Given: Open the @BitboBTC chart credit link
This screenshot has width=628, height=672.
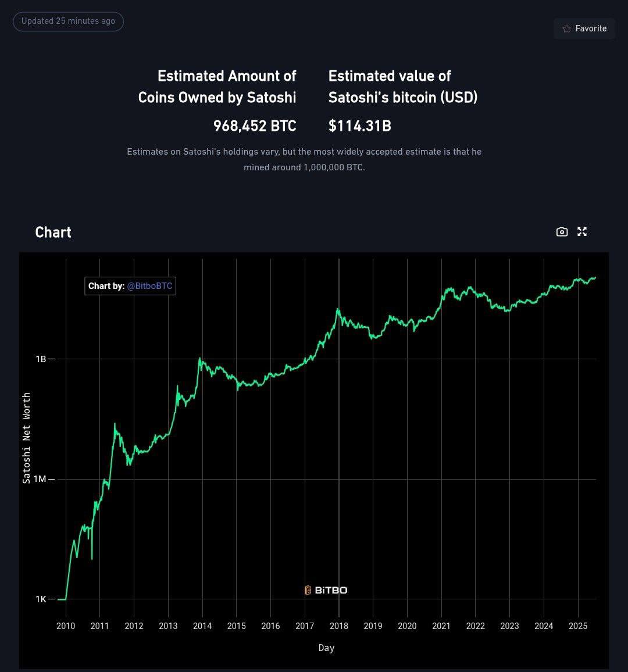Looking at the screenshot, I should click(149, 286).
